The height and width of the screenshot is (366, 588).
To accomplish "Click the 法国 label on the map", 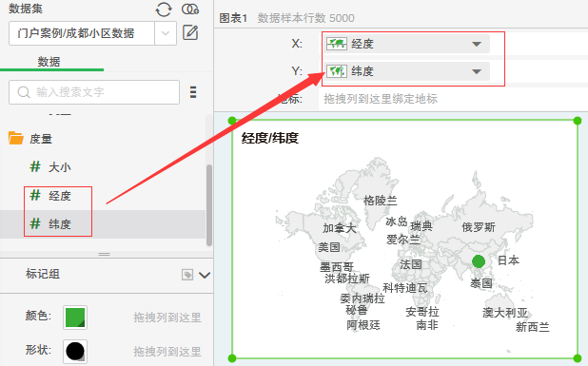I will pos(411,264).
